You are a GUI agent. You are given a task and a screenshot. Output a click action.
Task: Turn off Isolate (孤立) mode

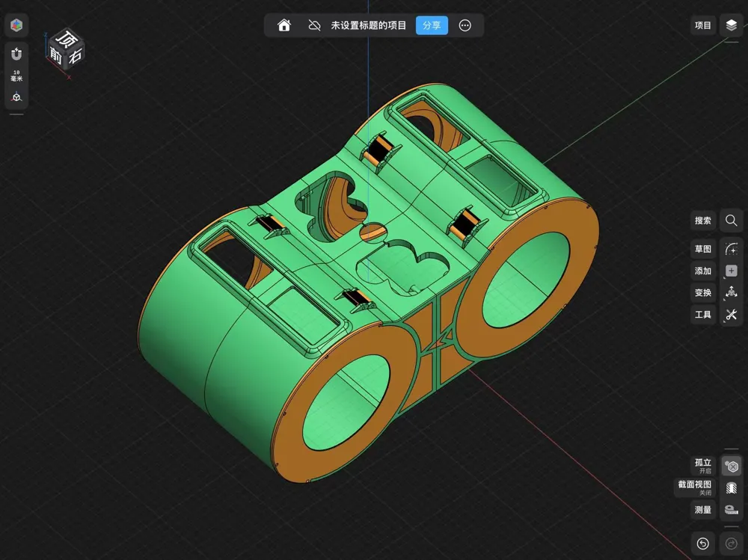[x=702, y=465]
